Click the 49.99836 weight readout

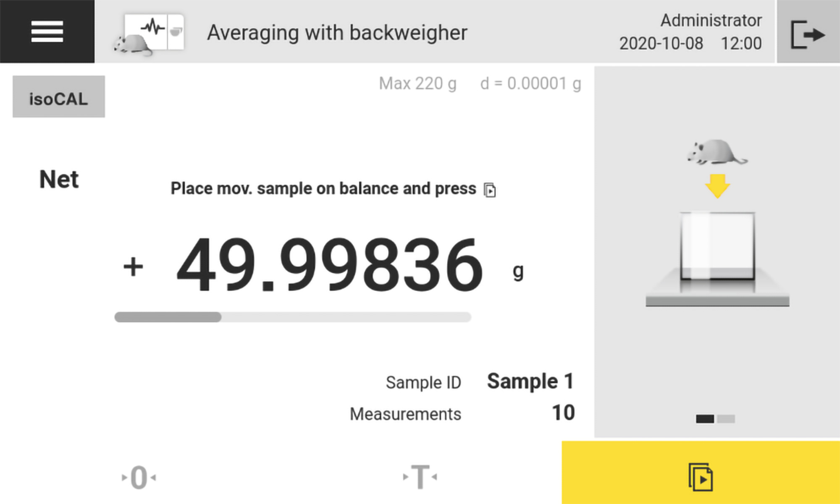(330, 264)
